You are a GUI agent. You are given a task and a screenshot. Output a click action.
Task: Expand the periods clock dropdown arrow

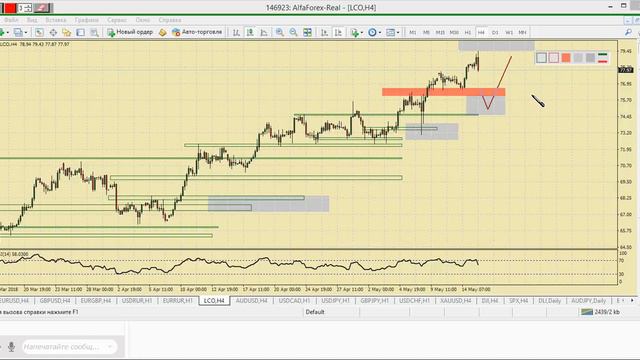380,32
